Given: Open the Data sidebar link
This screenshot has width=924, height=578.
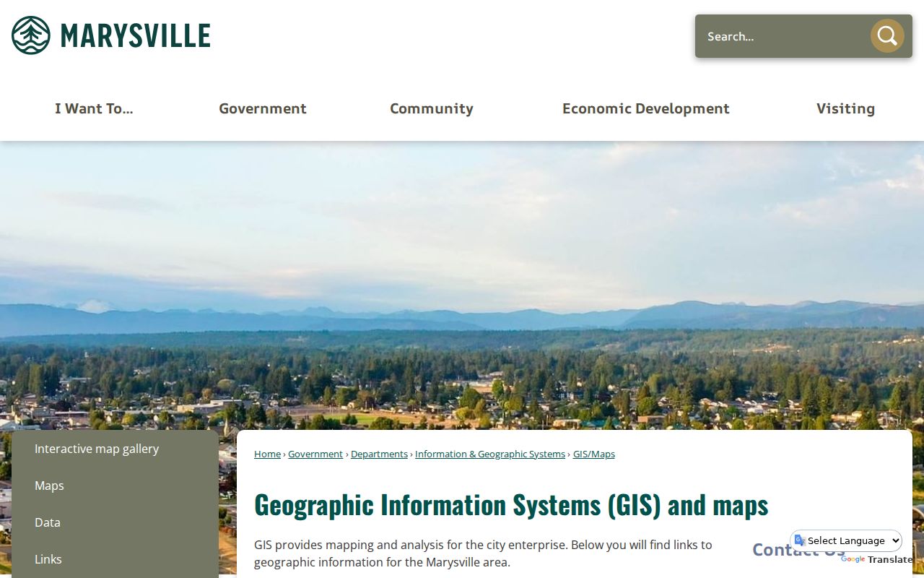Looking at the screenshot, I should tap(115, 522).
